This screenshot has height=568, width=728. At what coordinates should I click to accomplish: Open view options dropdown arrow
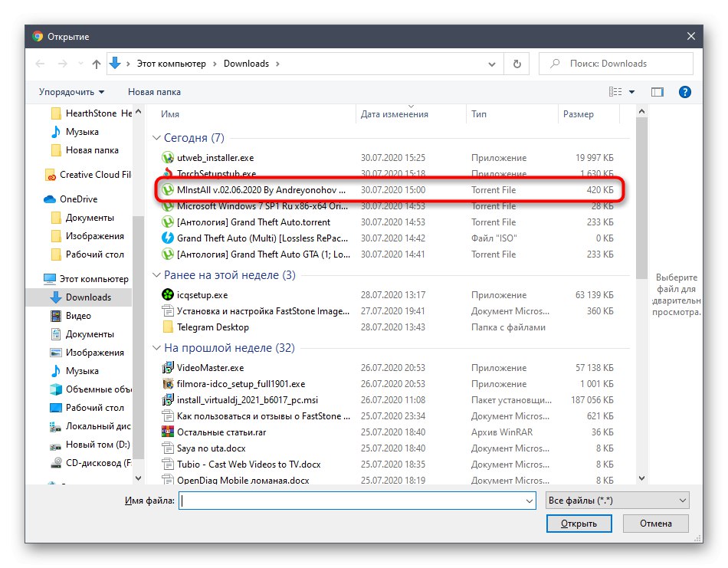[x=631, y=92]
